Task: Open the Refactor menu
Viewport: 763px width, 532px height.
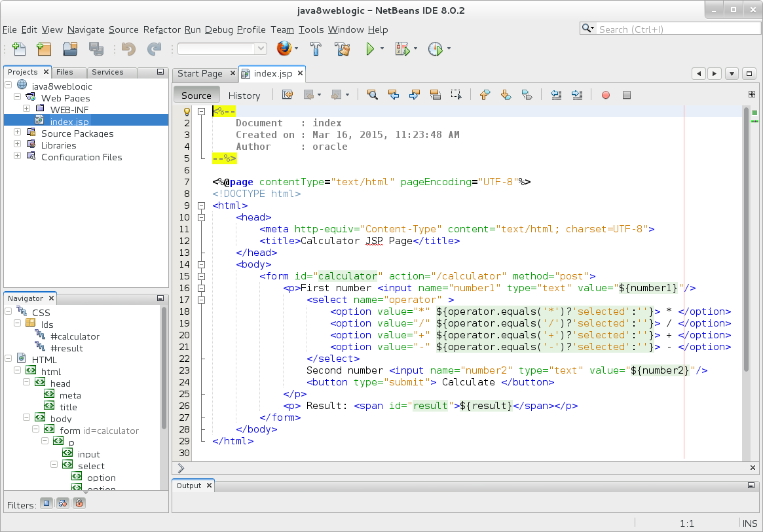Action: (162, 29)
